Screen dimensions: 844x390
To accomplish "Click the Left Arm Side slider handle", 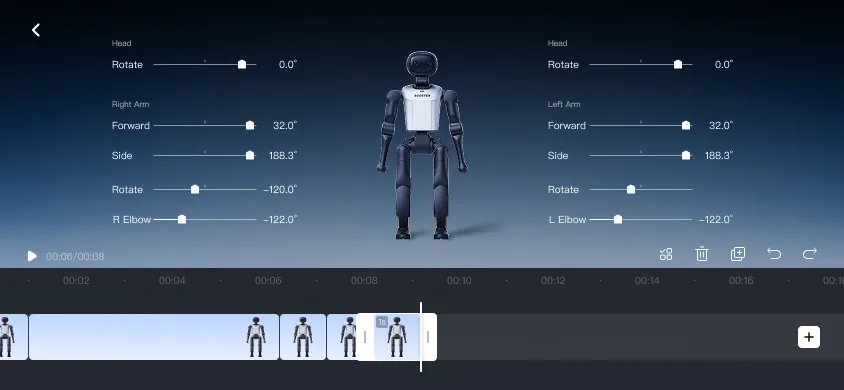I will click(x=686, y=155).
